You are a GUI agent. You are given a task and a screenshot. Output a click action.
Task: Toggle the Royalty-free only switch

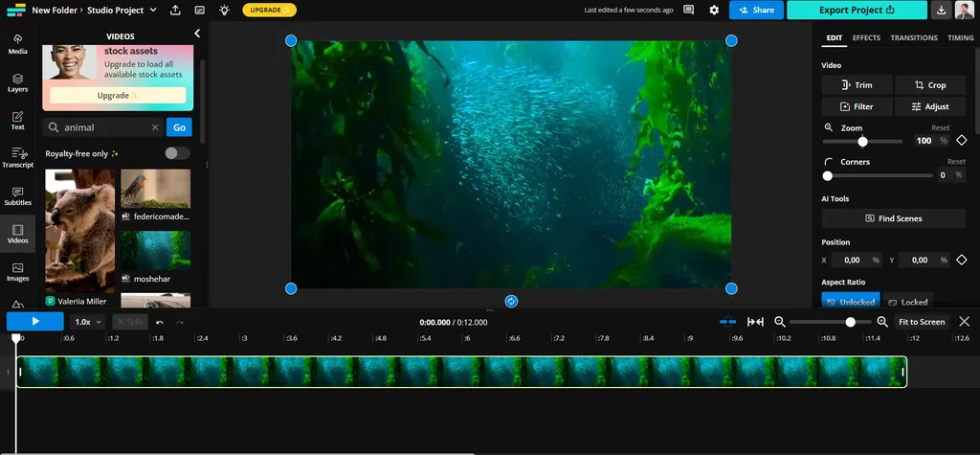click(x=177, y=153)
